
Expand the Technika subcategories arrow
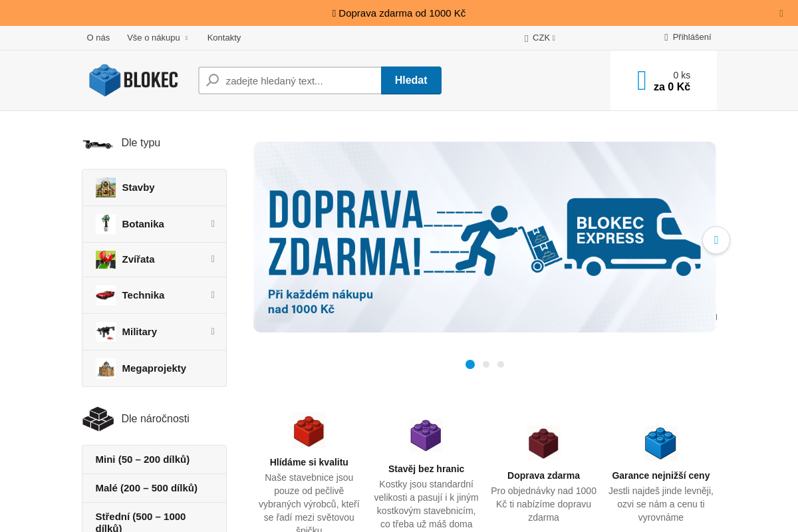(213, 295)
